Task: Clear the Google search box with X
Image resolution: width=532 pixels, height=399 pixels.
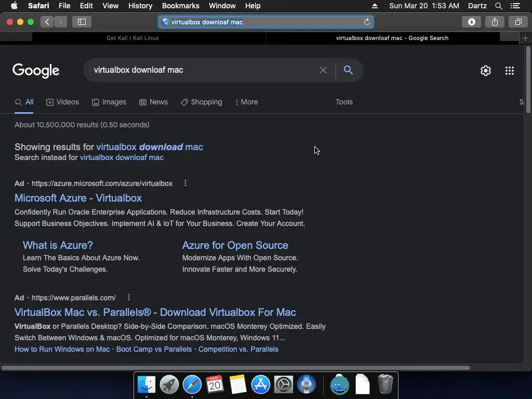Action: pos(323,70)
